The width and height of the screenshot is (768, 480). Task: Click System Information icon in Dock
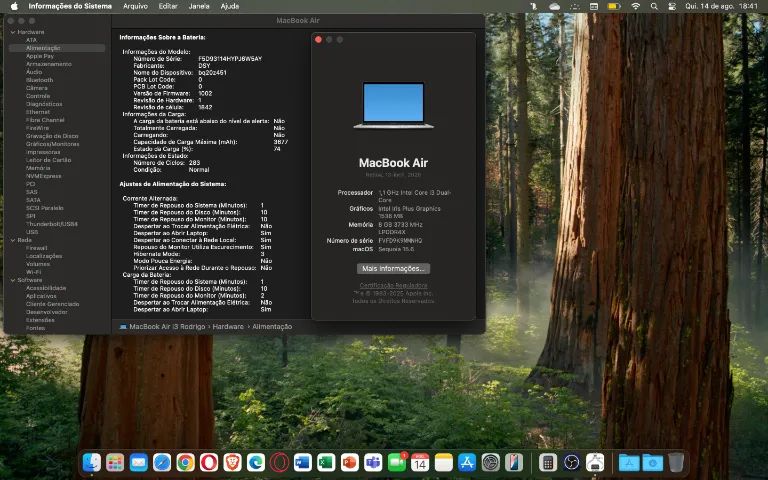[x=595, y=462]
